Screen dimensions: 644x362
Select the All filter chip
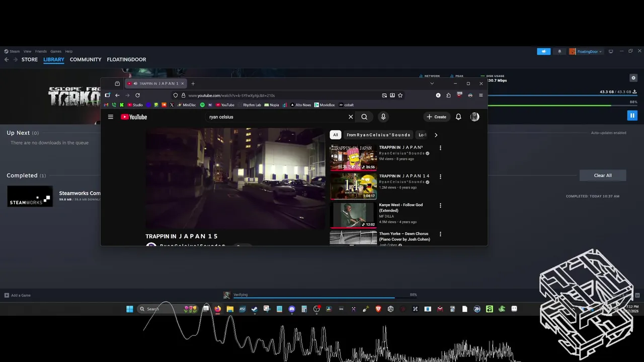pyautogui.click(x=336, y=135)
